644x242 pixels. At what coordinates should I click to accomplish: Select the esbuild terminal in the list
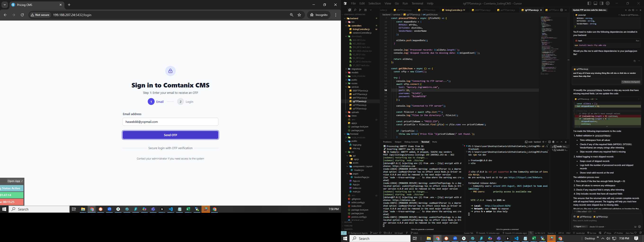(559, 150)
